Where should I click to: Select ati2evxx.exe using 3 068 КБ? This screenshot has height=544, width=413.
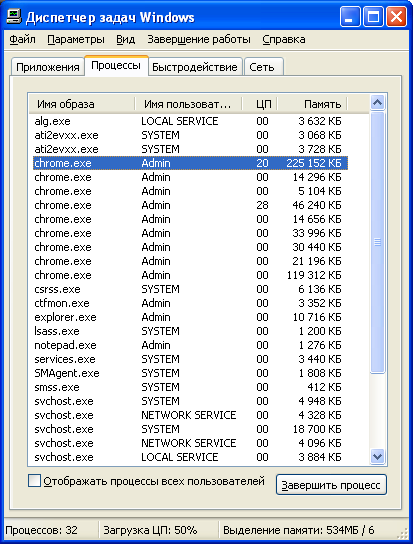pos(190,135)
